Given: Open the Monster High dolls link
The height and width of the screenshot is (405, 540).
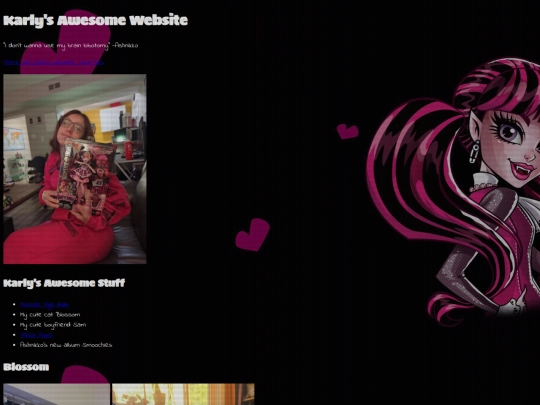Looking at the screenshot, I should point(44,305).
